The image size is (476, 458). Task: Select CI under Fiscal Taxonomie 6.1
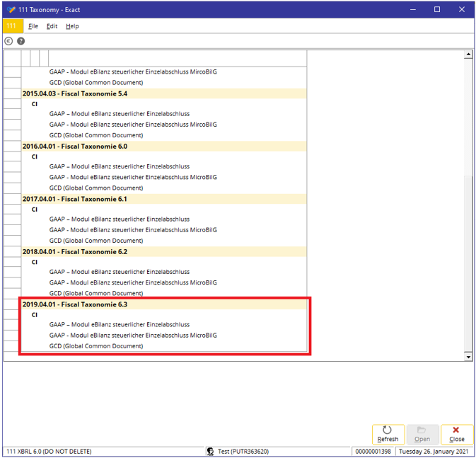35,210
